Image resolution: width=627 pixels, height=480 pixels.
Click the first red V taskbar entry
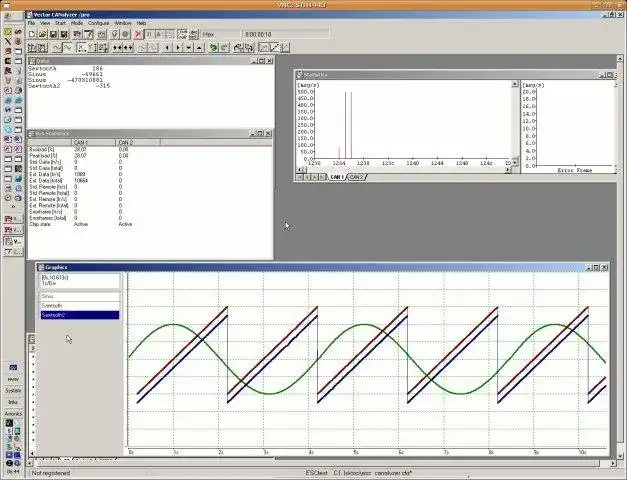(x=13, y=219)
